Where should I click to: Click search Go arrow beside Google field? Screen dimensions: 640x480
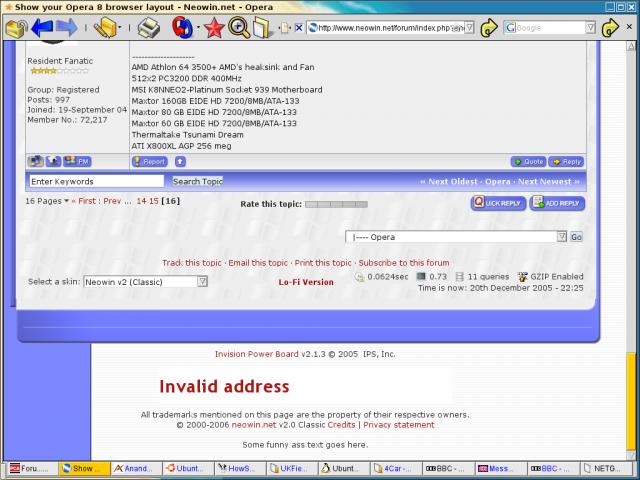(x=610, y=28)
